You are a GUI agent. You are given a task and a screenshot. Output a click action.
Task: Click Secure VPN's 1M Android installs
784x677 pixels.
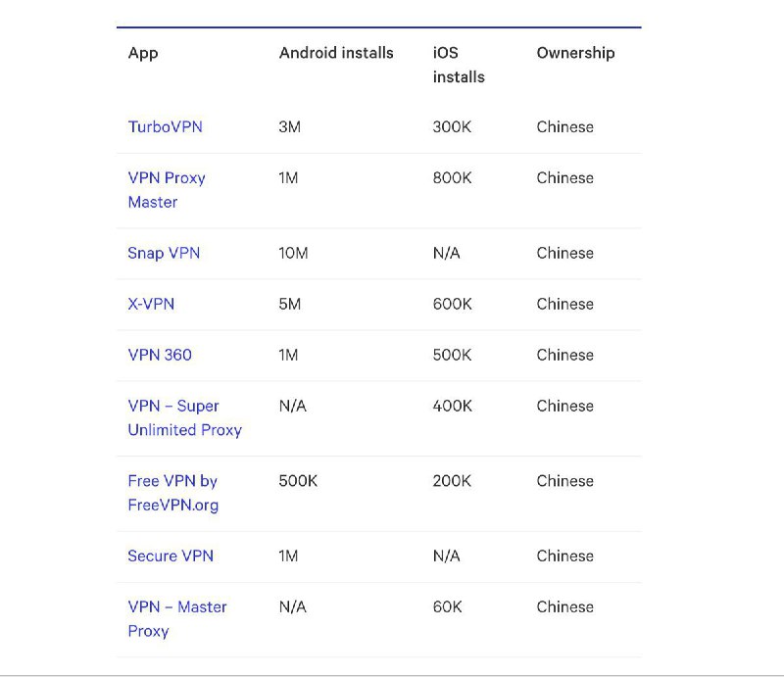click(288, 556)
